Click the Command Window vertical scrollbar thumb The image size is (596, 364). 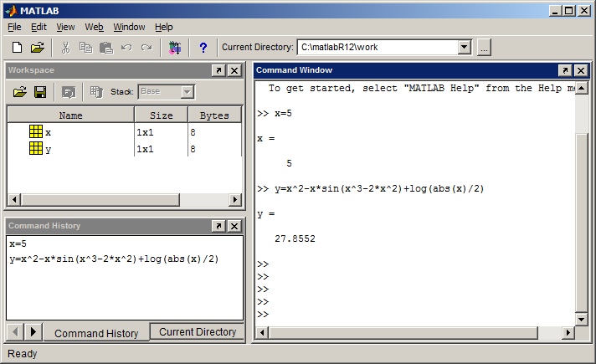point(582,223)
